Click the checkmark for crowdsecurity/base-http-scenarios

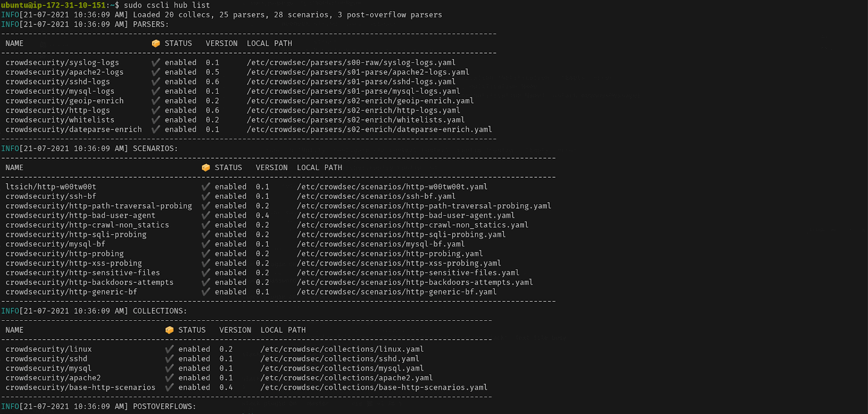point(169,387)
